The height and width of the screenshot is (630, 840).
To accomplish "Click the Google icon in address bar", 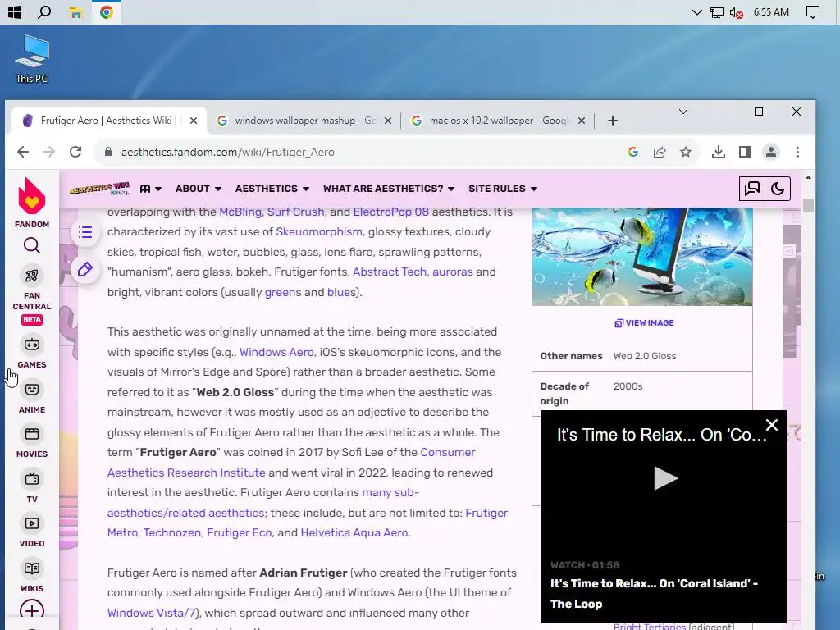I will tap(633, 152).
